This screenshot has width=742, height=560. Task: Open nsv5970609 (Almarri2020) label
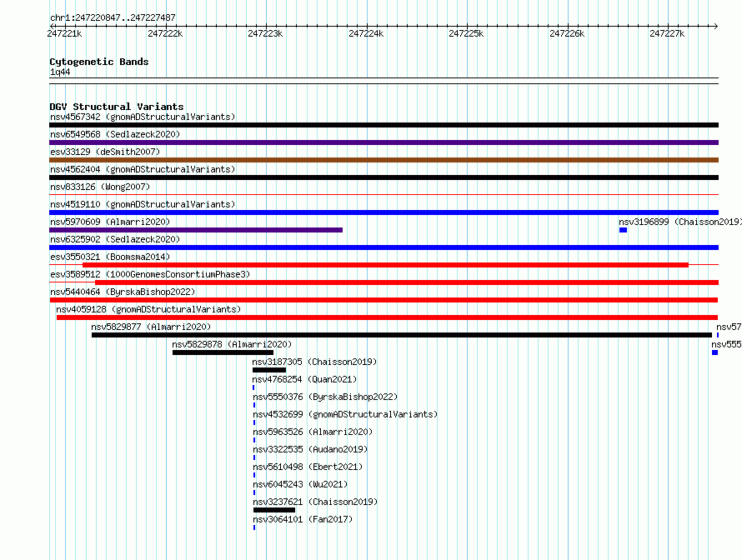point(110,222)
